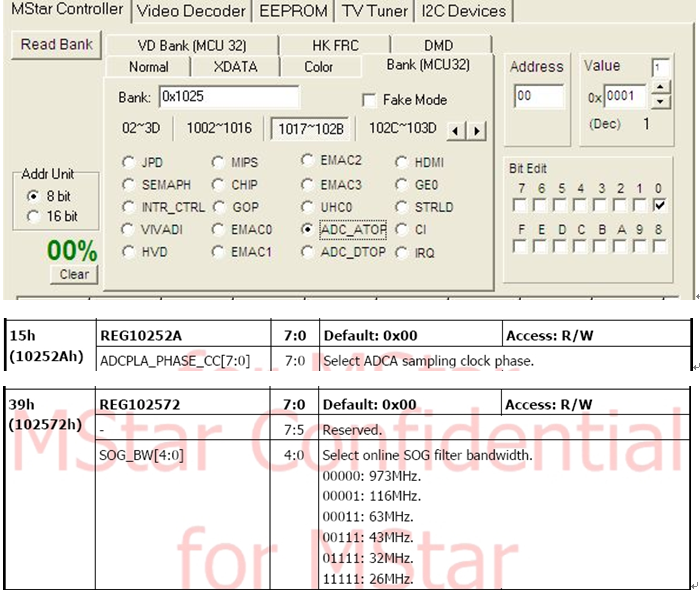Image resolution: width=700 pixels, height=593 pixels.
Task: Click the hex Value field showing 0001
Action: [625, 96]
